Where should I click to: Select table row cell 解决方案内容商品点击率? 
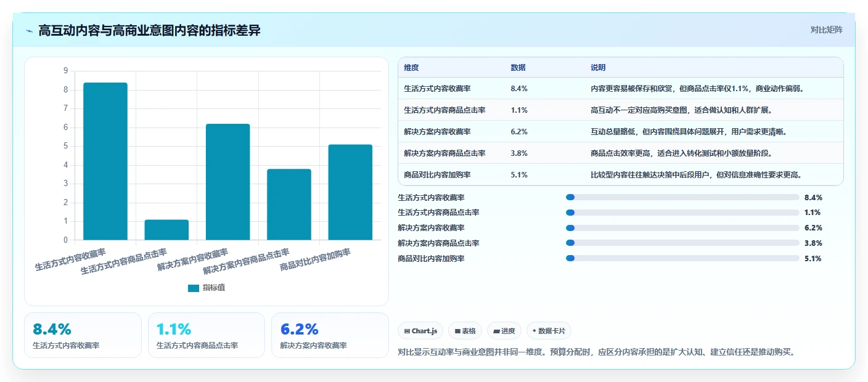click(x=444, y=153)
